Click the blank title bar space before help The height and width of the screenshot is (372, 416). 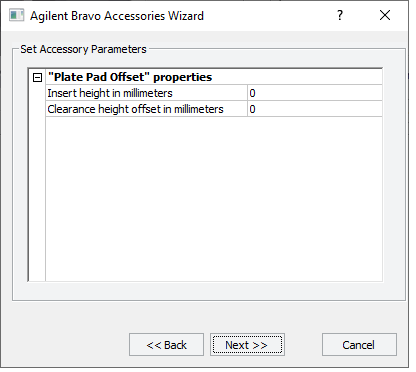tap(267, 15)
